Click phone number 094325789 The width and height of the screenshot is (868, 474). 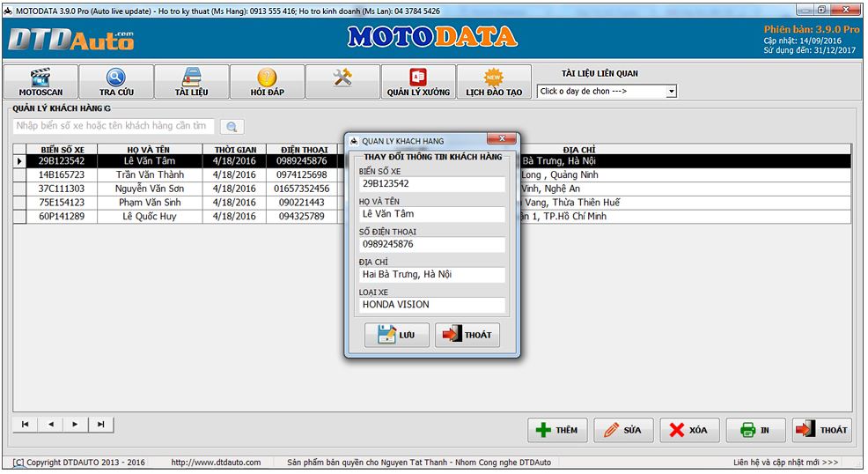(x=302, y=217)
